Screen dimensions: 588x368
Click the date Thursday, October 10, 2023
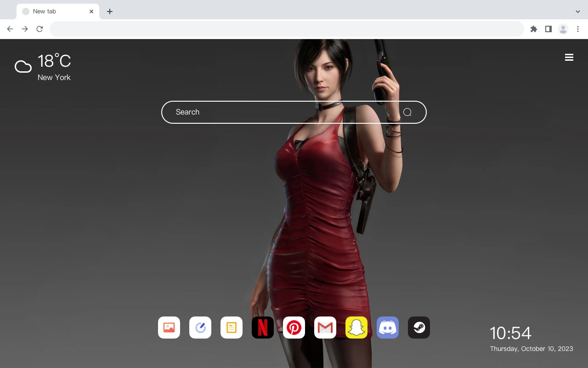[531, 349]
